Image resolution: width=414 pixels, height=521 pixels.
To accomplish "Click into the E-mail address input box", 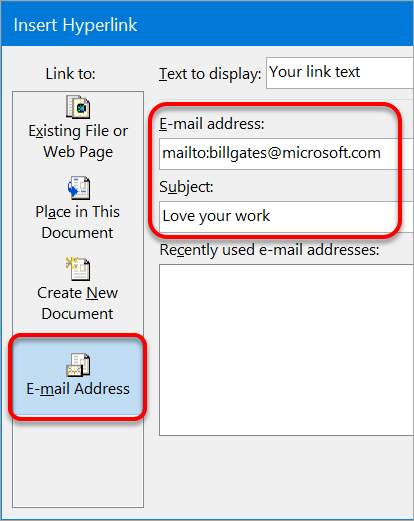I will [287, 154].
